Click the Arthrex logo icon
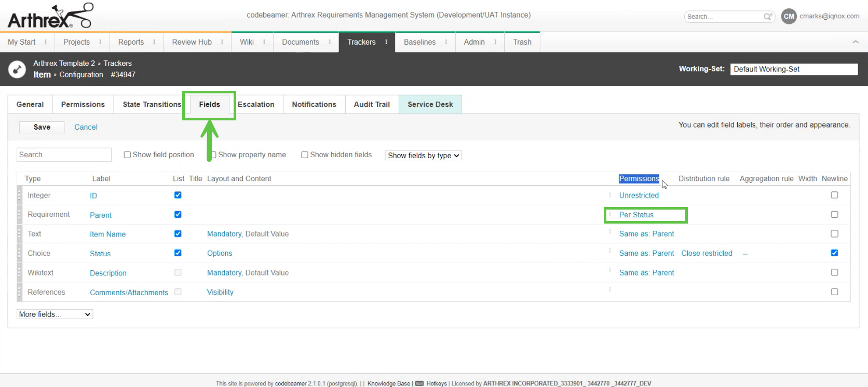 pyautogui.click(x=50, y=16)
